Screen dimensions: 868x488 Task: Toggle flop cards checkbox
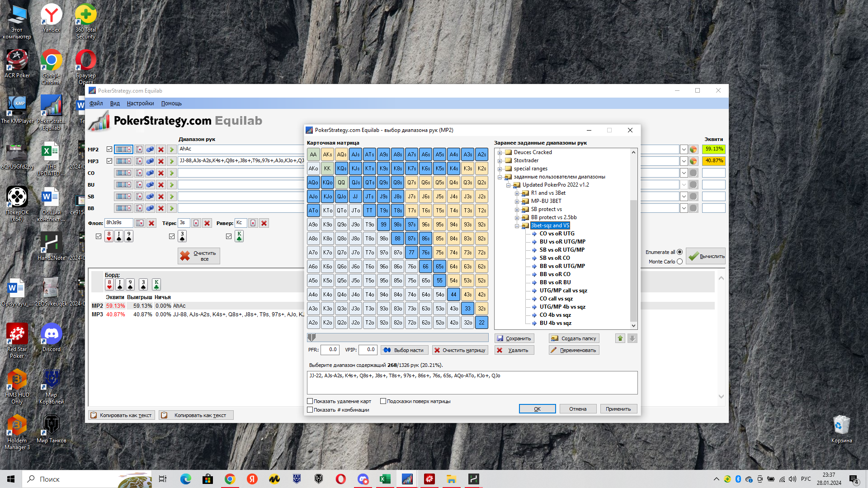[x=99, y=236]
